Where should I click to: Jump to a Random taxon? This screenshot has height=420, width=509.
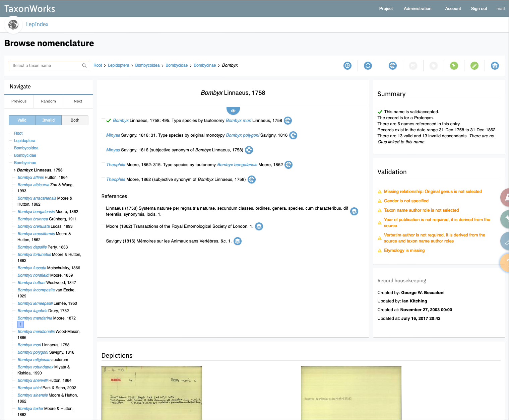[49, 101]
